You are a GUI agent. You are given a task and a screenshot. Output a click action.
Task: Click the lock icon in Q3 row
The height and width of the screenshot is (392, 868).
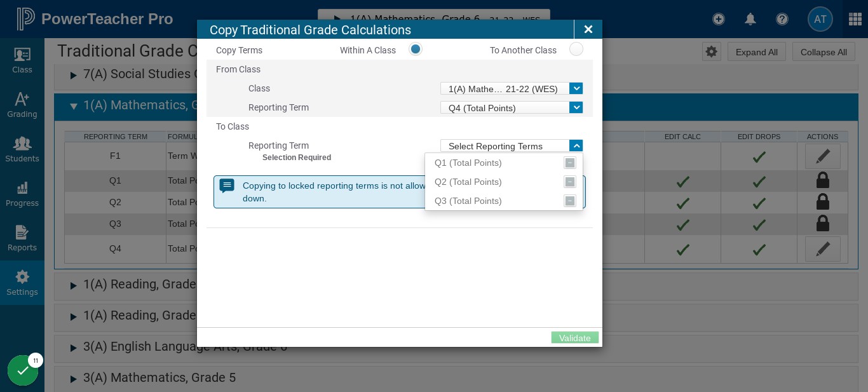pos(822,224)
